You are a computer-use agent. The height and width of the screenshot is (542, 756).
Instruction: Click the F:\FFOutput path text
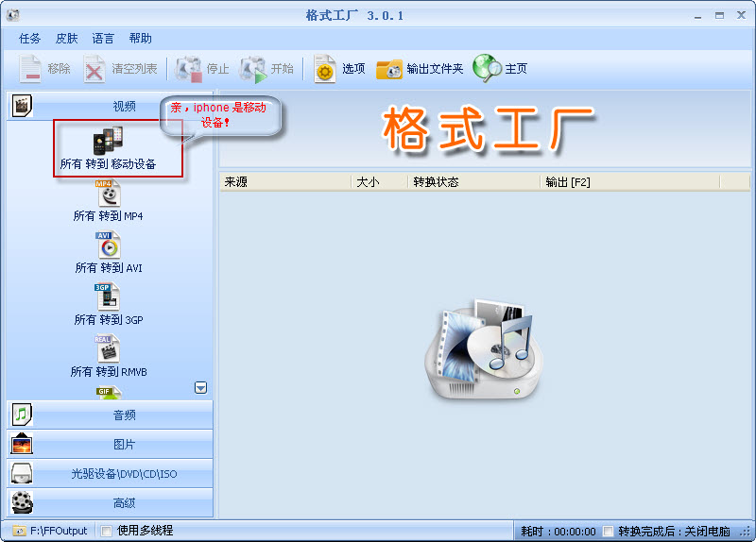click(x=59, y=531)
